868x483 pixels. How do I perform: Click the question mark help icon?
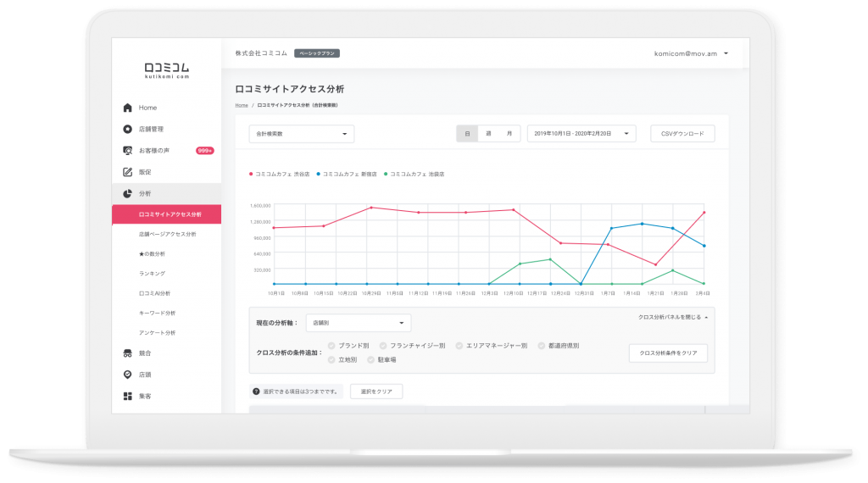point(256,391)
